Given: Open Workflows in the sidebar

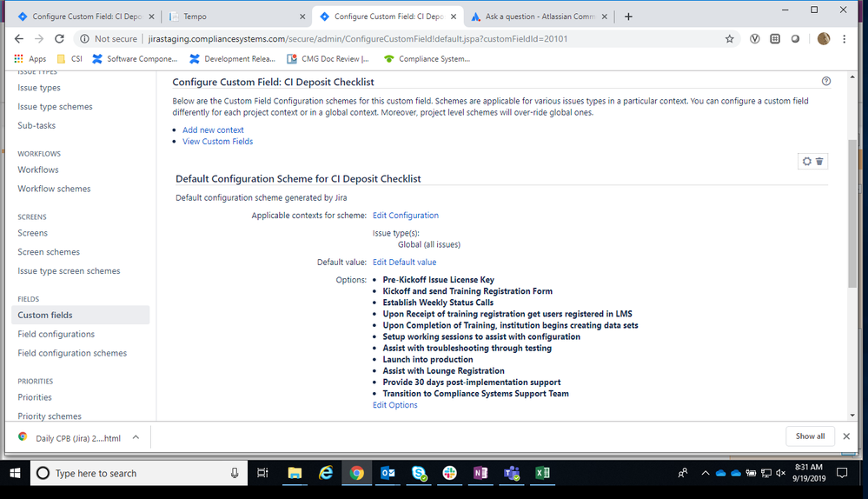Looking at the screenshot, I should click(37, 170).
